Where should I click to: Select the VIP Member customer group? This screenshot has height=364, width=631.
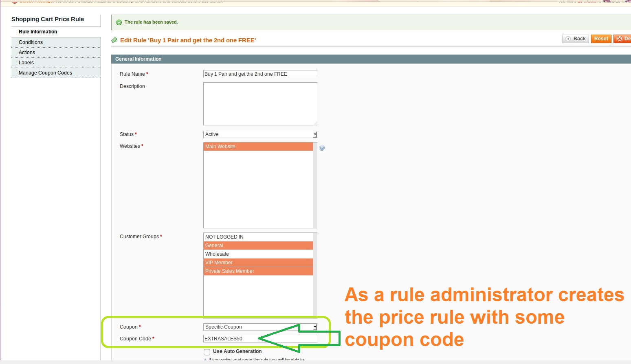pyautogui.click(x=258, y=263)
